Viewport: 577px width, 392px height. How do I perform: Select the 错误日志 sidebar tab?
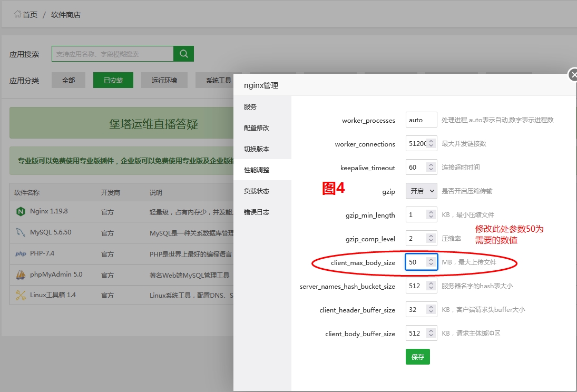257,212
